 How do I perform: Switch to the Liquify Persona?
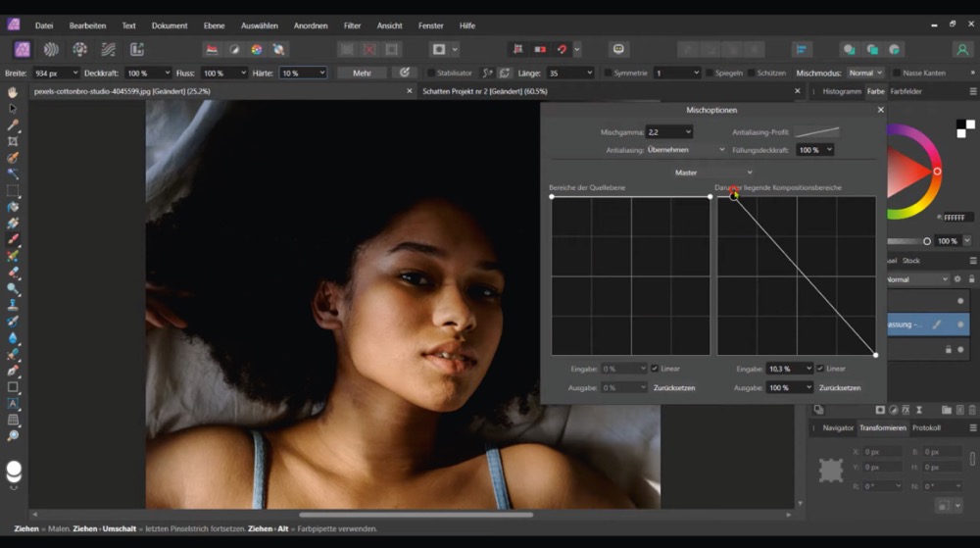[x=51, y=49]
